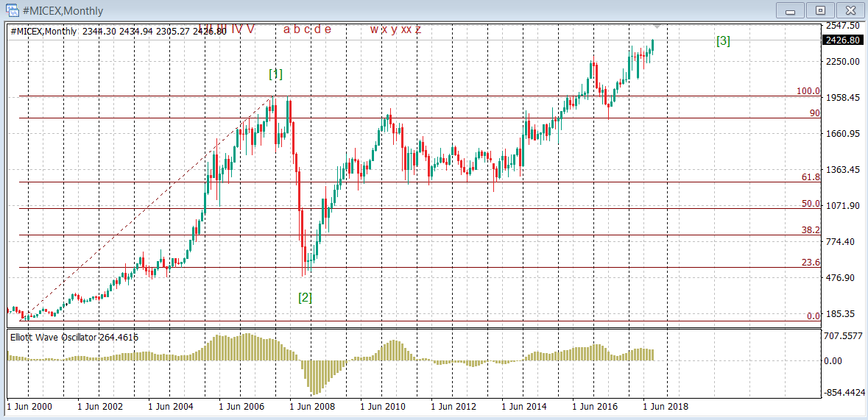
Task: Click the time axis date 1 Jun 2000
Action: click(x=29, y=407)
